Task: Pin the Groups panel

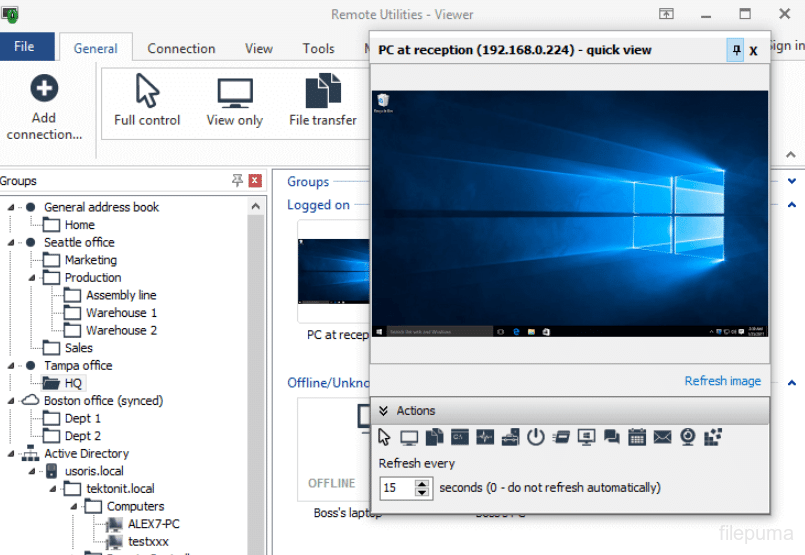Action: pyautogui.click(x=237, y=180)
